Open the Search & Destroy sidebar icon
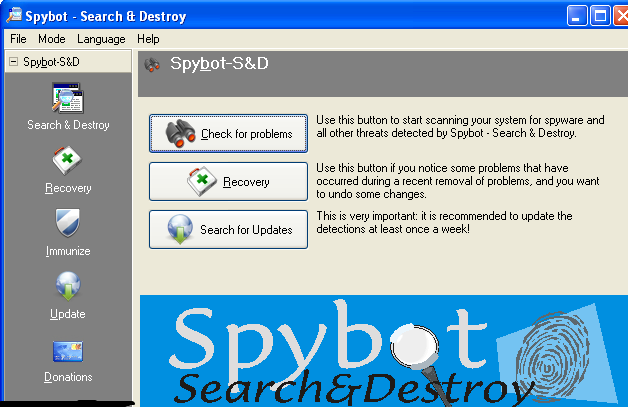Image resolution: width=628 pixels, height=407 pixels. (68, 98)
